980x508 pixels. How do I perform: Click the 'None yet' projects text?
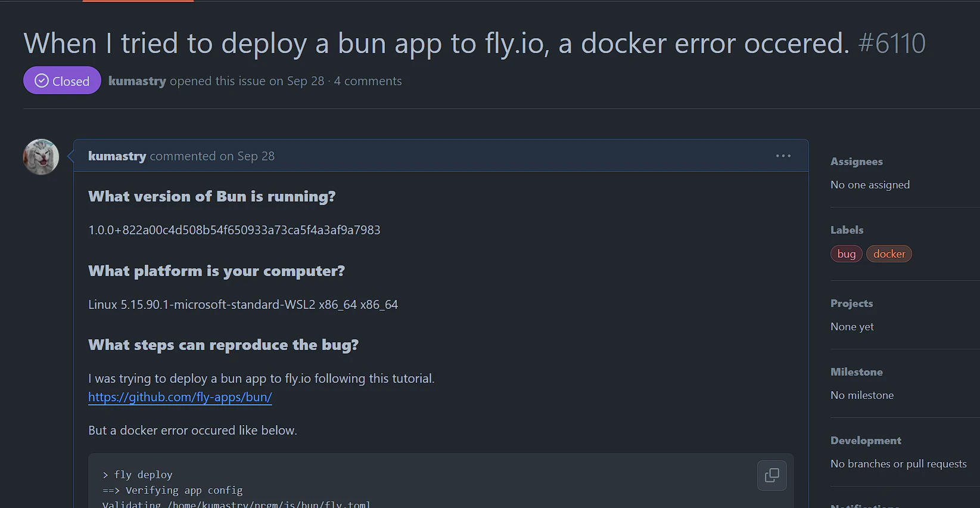852,327
